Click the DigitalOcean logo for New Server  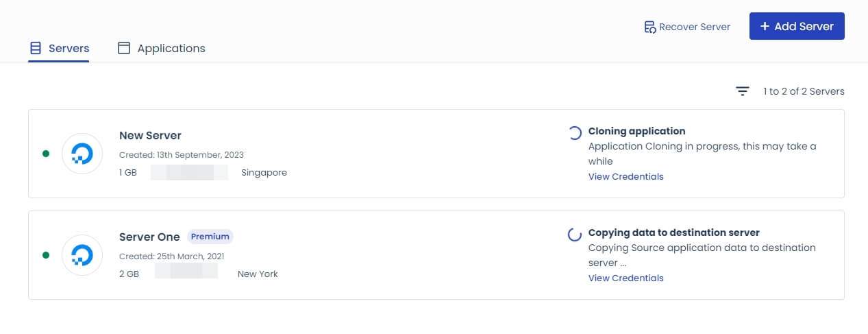(82, 154)
